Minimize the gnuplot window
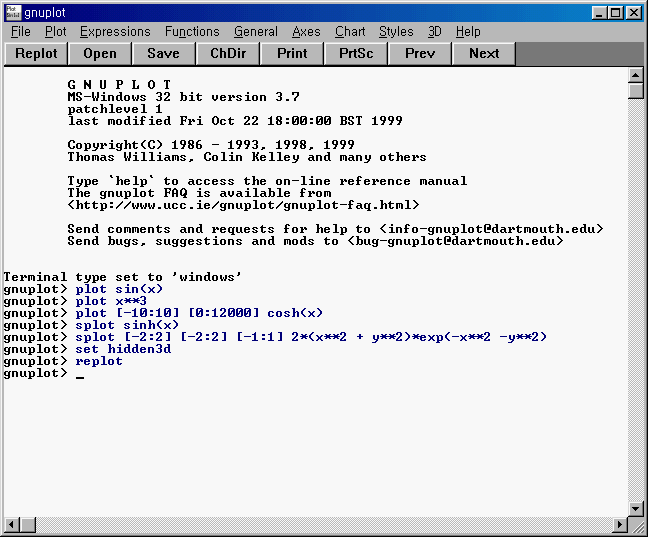This screenshot has width=648, height=537. [598, 13]
